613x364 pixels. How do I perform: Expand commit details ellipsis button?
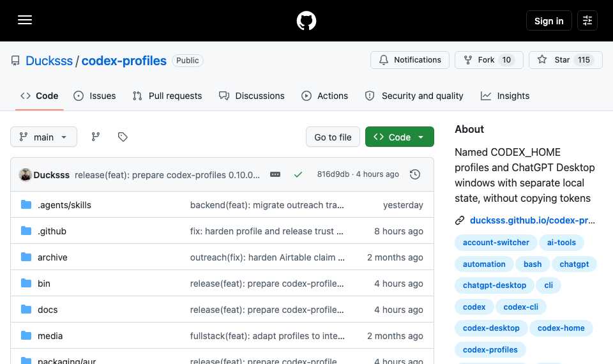[x=275, y=174]
